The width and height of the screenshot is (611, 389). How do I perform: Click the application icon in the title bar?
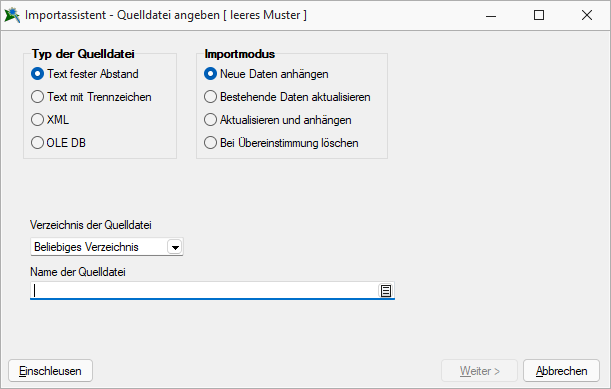click(12, 15)
